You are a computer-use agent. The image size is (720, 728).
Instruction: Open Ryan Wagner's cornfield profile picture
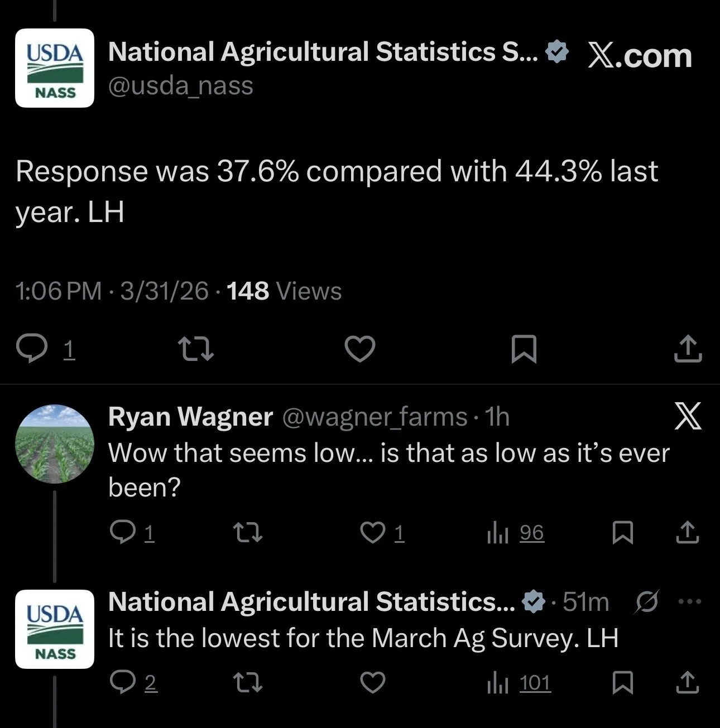coord(54,443)
